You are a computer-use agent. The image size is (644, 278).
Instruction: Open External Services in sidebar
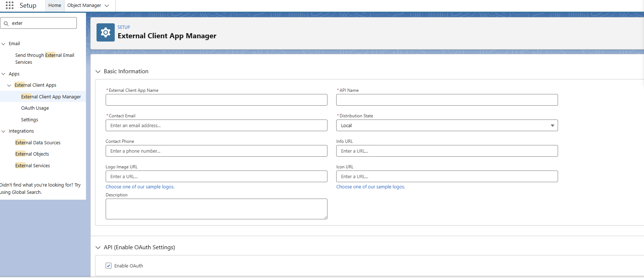click(32, 165)
